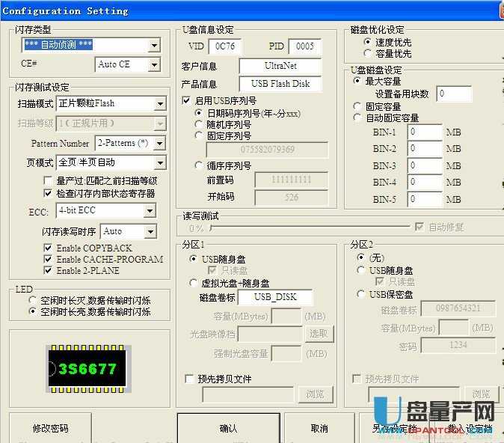The width and height of the screenshot is (504, 443).
Task: Click the UltraNet customer info field
Action: tap(280, 66)
